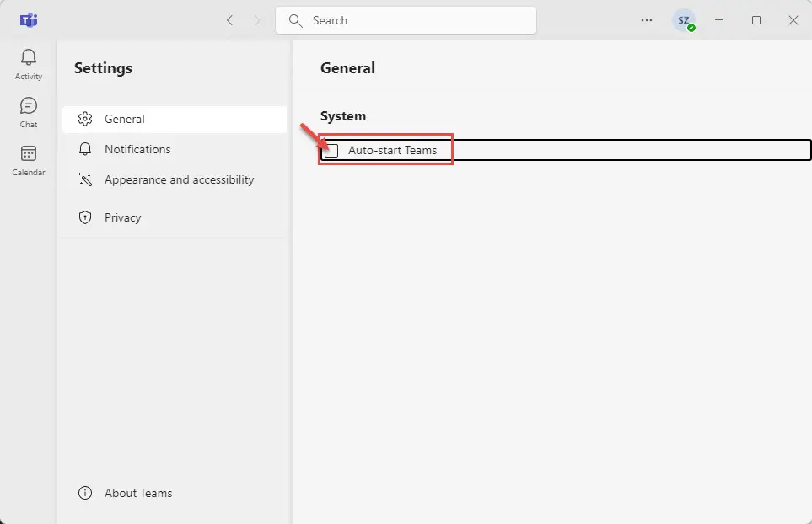Click the gear icon beside General
Screen dimensions: 812x524
(x=85, y=119)
